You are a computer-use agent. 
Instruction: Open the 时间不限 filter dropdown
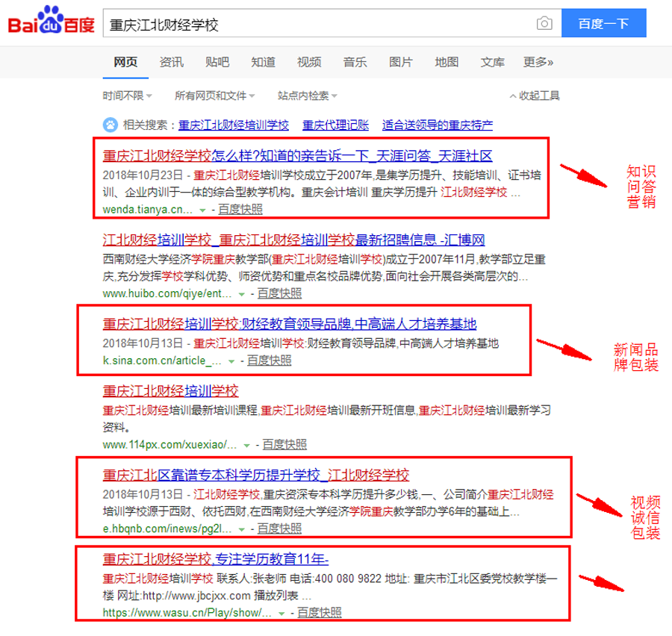coord(127,96)
